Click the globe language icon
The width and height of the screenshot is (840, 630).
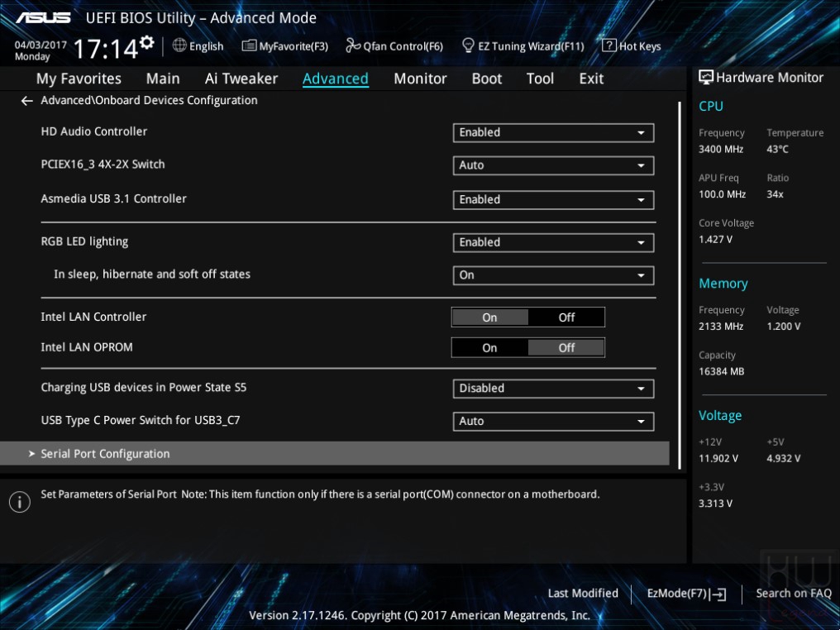(x=179, y=45)
